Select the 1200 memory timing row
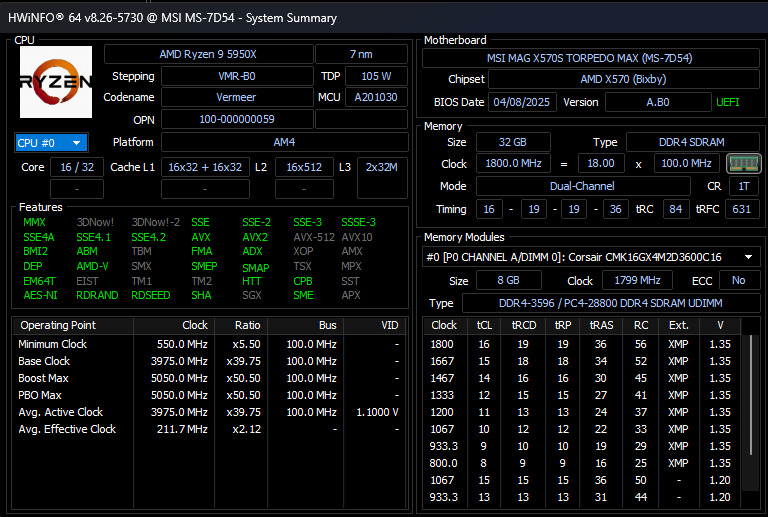The image size is (768, 517). 582,412
